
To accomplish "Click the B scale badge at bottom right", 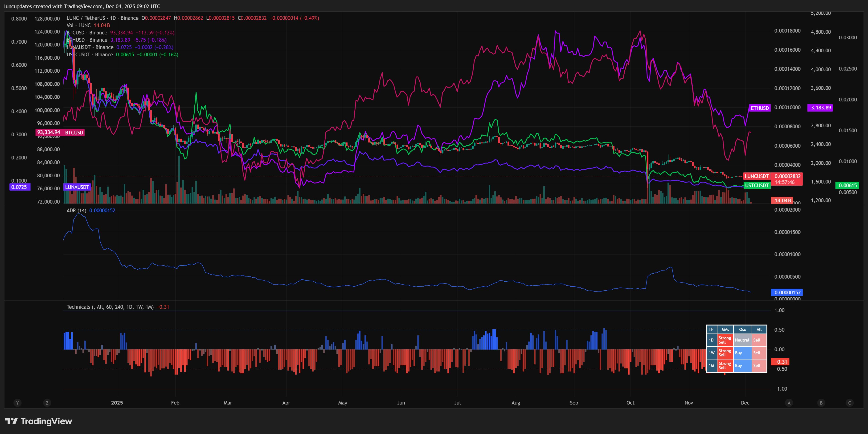I will 821,403.
